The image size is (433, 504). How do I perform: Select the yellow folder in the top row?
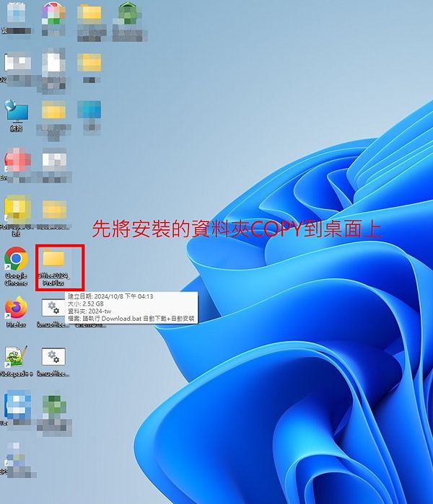(x=90, y=14)
